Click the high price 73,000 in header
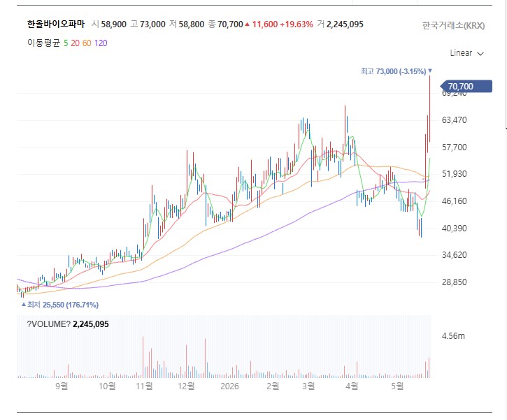The height and width of the screenshot is (420, 507). pos(152,24)
